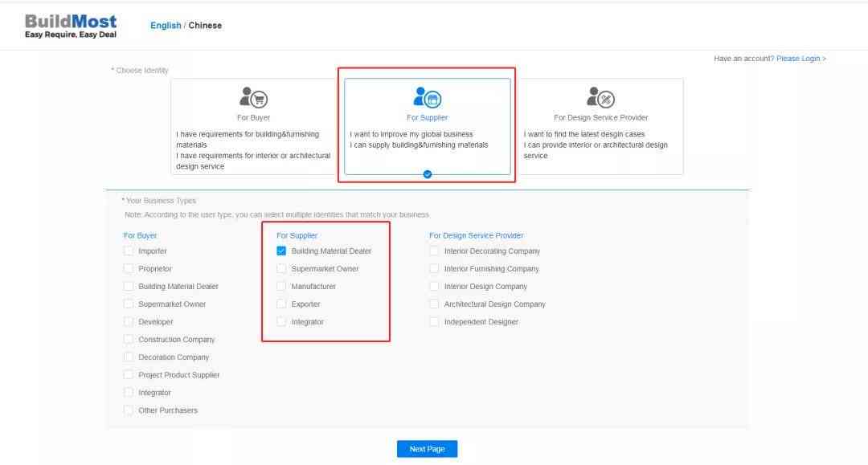Click the For Buyer shopping cart icon

pos(253,97)
